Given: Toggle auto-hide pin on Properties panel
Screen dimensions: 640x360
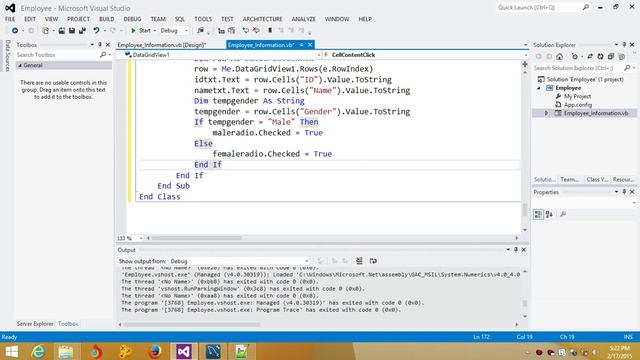Looking at the screenshot, I should click(624, 192).
